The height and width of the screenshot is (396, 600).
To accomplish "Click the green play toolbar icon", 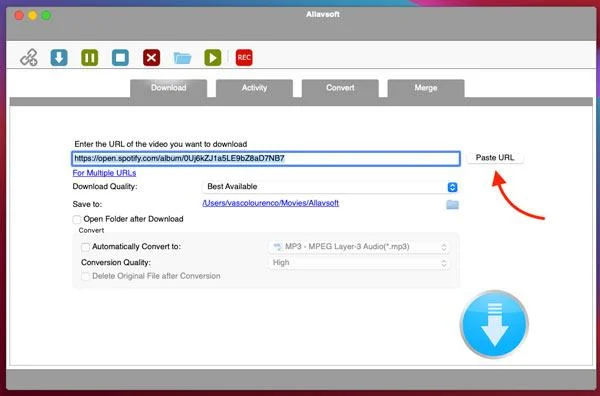I will click(213, 57).
